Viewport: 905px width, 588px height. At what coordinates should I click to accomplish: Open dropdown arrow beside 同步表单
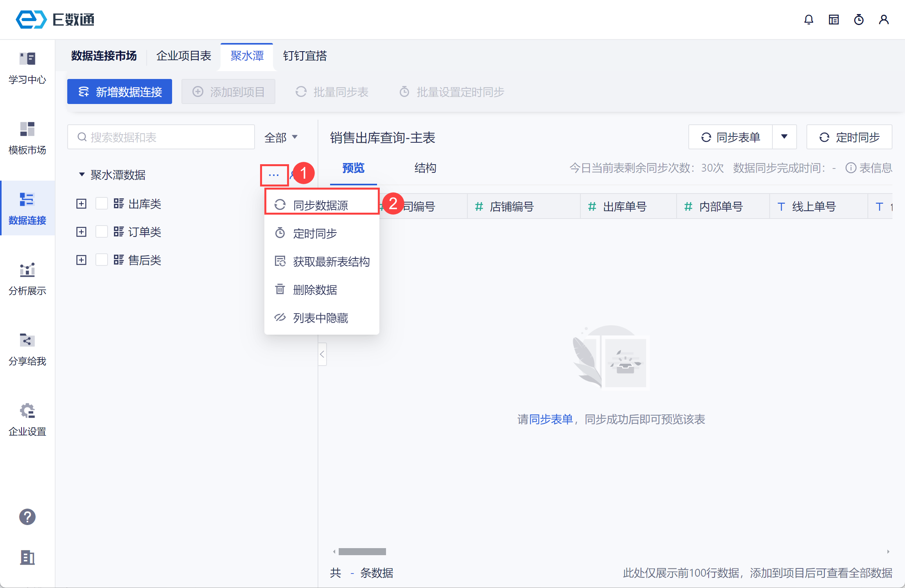pos(784,137)
